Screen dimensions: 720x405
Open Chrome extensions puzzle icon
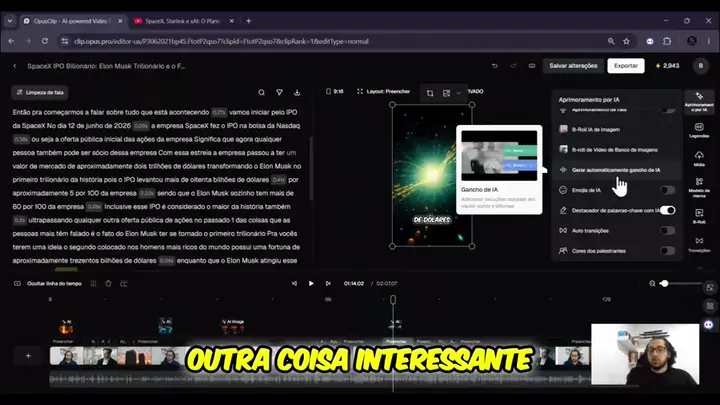coord(667,41)
